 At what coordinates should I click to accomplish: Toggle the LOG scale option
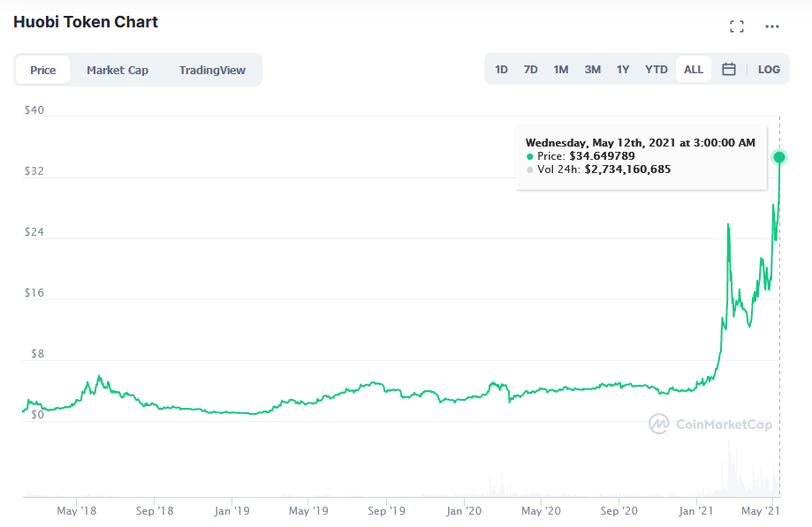[x=769, y=70]
